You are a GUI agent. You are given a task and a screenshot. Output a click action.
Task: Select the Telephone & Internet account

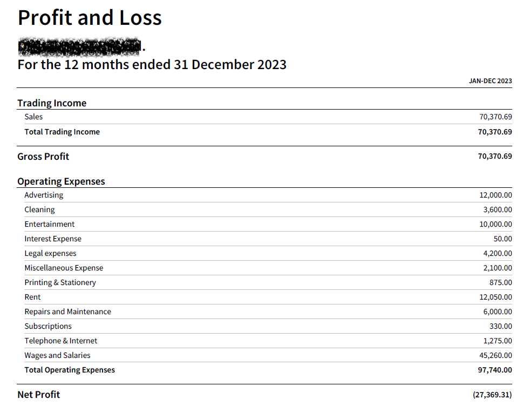[61, 341]
